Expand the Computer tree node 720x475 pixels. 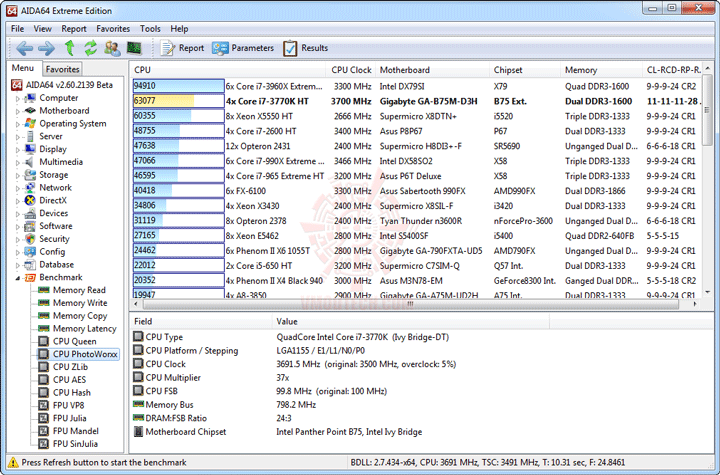tap(18, 98)
